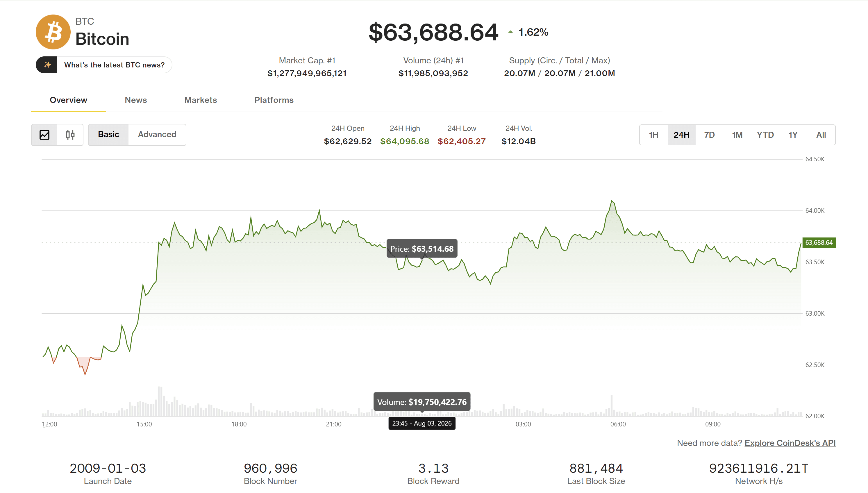Image resolution: width=868 pixels, height=493 pixels.
Task: Switch the chart to YTD range
Action: 765,135
